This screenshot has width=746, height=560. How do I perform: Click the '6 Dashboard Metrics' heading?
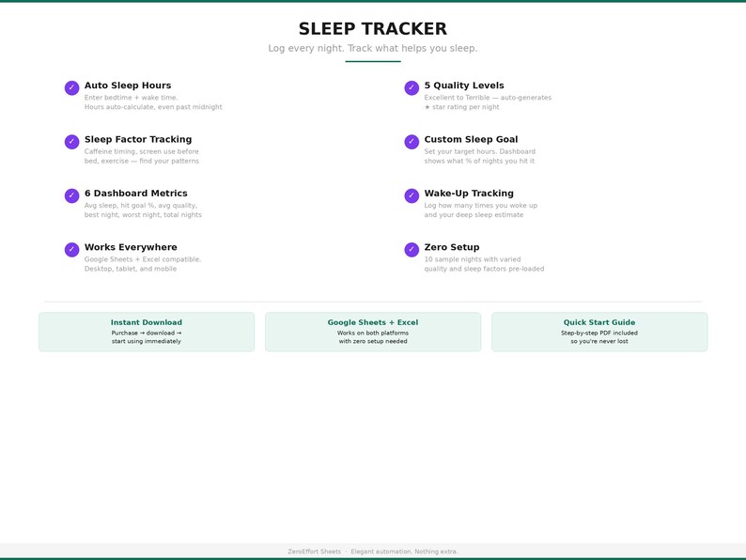click(x=136, y=194)
